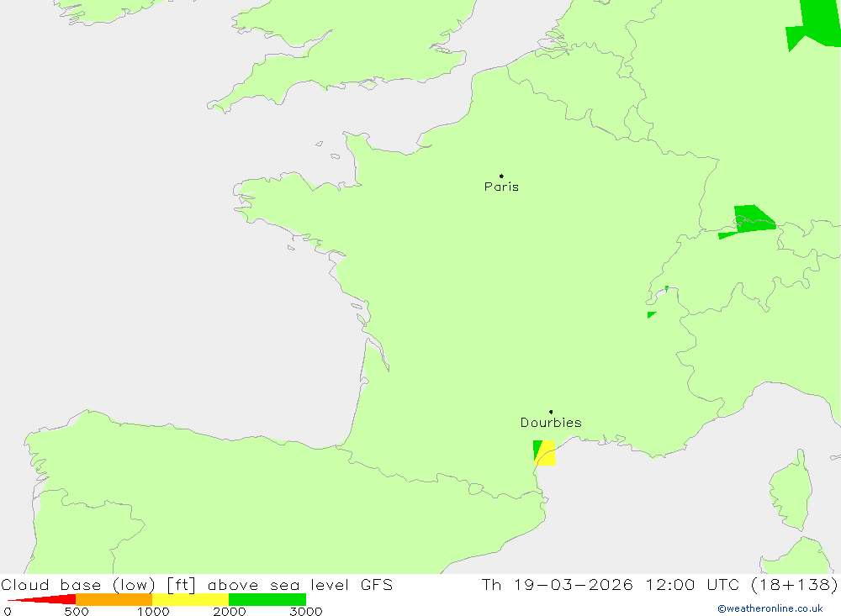Viewport: 841px width, 616px height.
Task: Click the legend value '2000'
Action: coord(229,611)
